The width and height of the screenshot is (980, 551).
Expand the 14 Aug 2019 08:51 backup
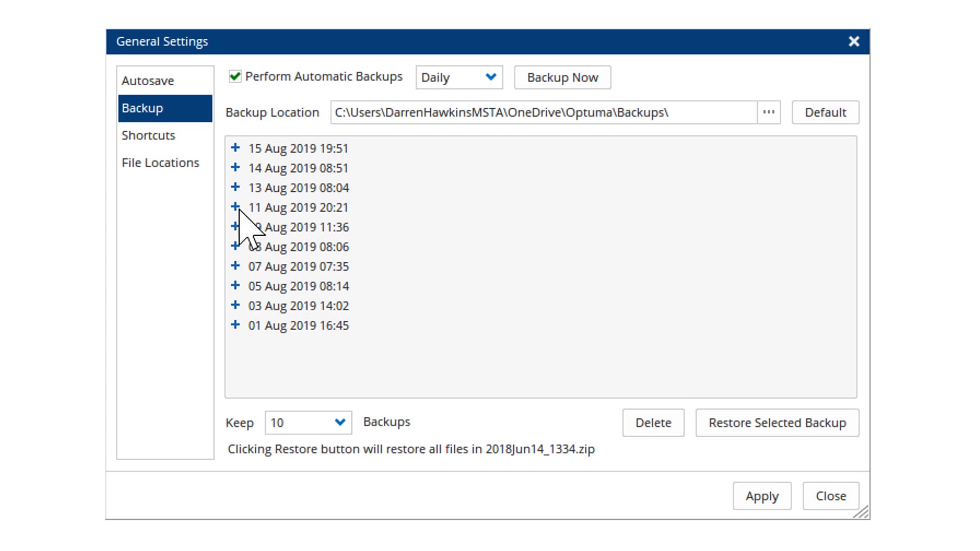click(x=235, y=167)
